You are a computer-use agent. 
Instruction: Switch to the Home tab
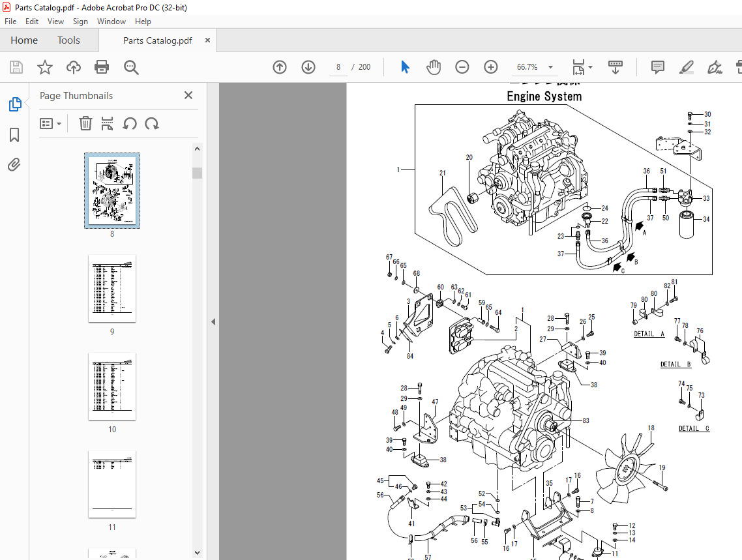click(x=24, y=40)
